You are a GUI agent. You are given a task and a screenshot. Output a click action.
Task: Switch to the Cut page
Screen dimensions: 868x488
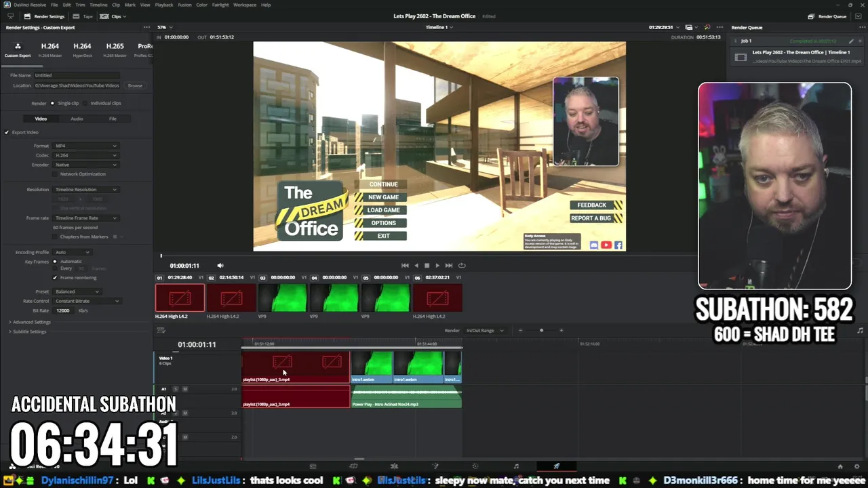coord(353,466)
